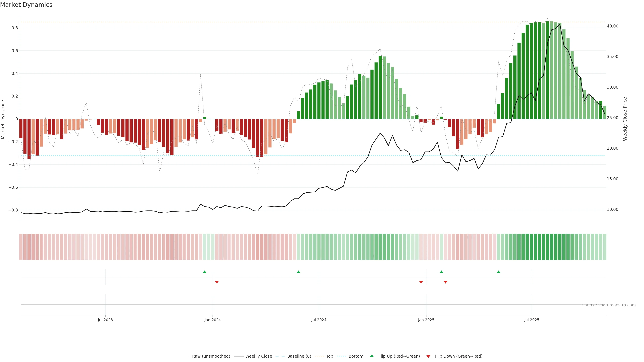644x362 pixels.
Task: Click the red flip-down marker after Jan 2024
Action: [x=217, y=282]
